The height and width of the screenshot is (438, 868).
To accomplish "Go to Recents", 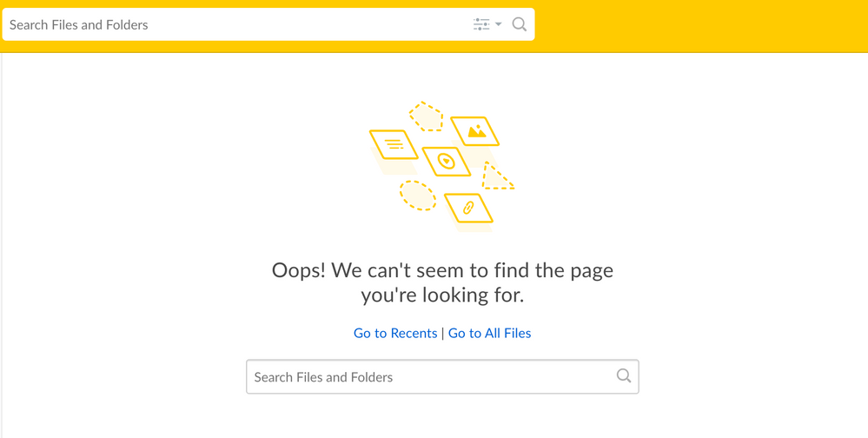I will 395,334.
